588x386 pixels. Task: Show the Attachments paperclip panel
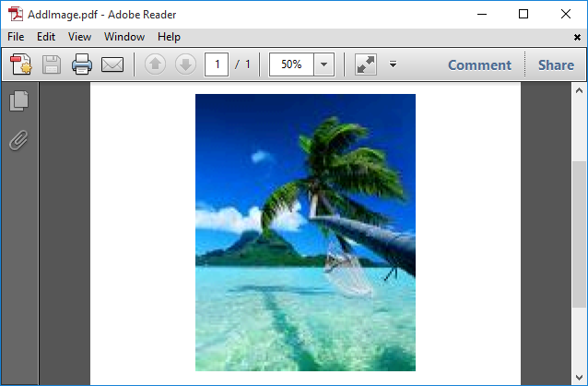(x=18, y=140)
